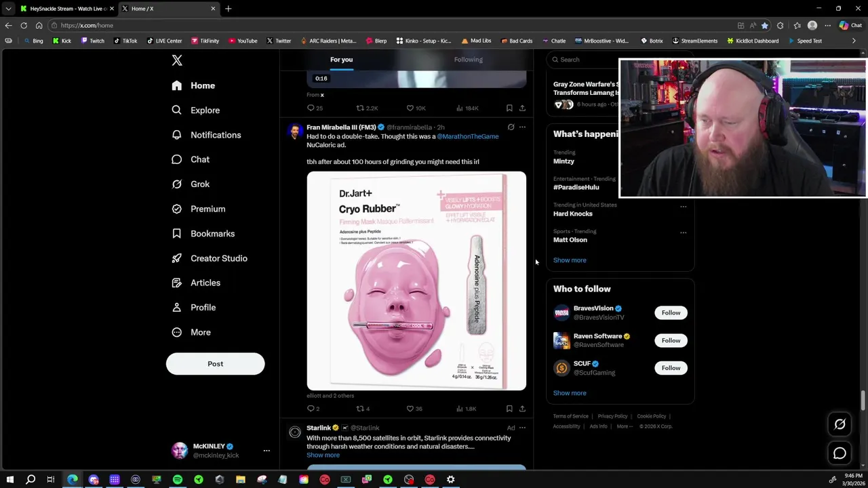
Task: Open Privacy Policy link
Action: click(612, 416)
